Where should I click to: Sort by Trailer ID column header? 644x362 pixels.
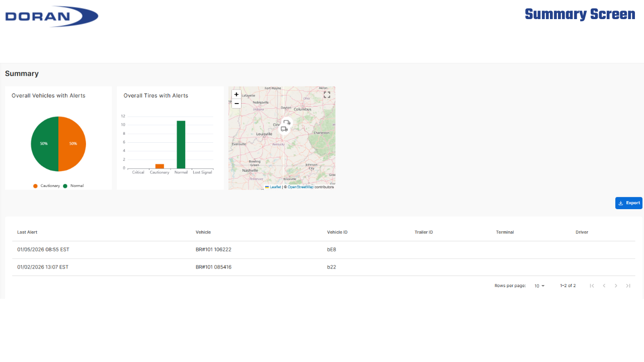point(424,232)
